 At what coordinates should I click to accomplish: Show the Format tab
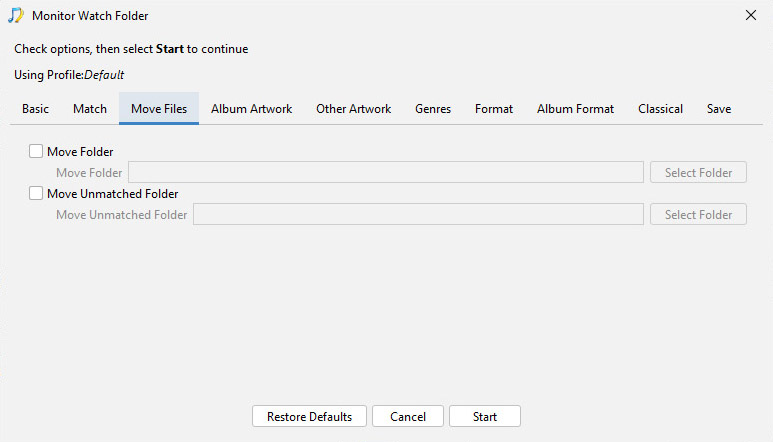493,109
